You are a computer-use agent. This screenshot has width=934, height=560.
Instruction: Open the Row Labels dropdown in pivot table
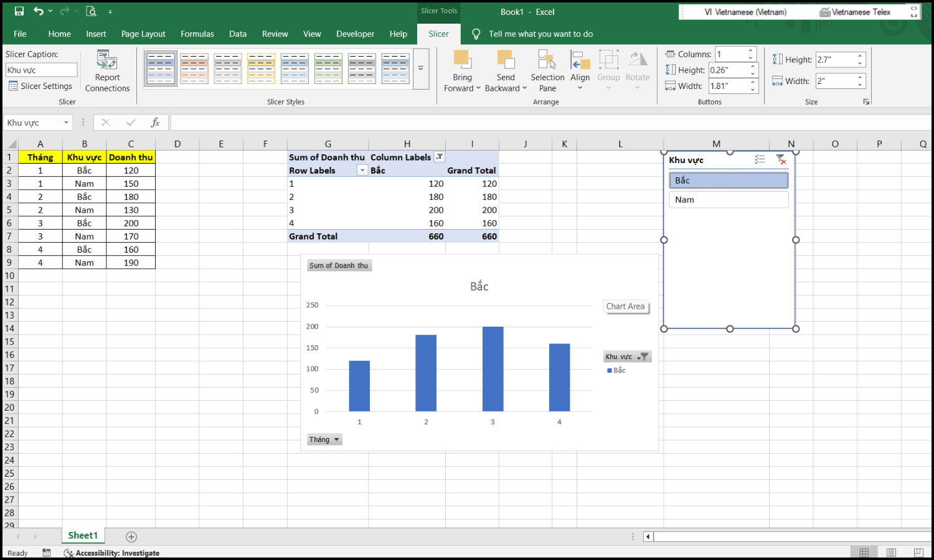362,170
